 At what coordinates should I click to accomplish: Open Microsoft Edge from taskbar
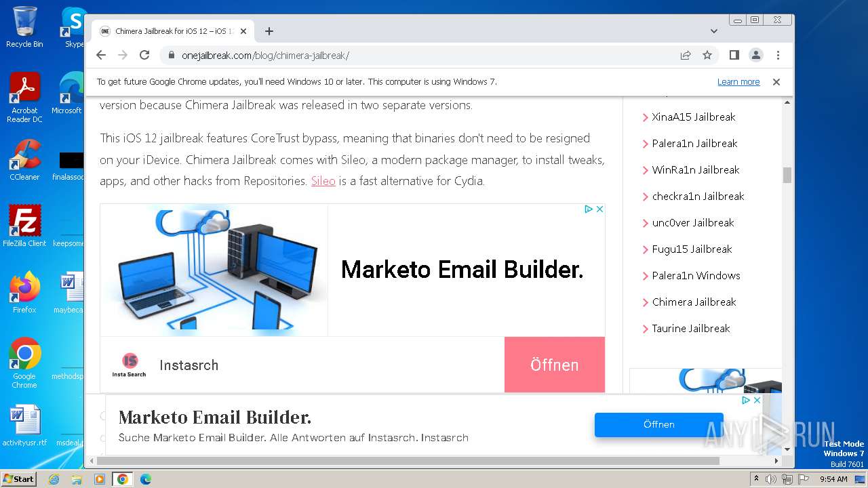[x=145, y=479]
